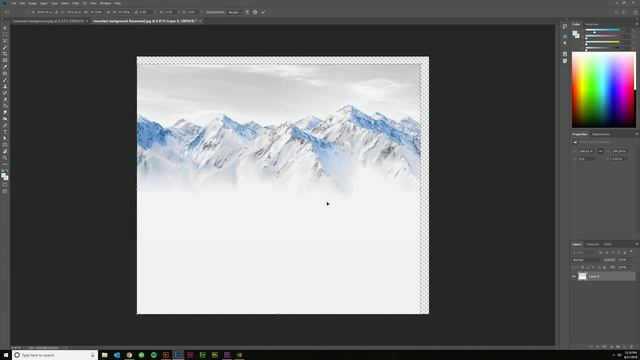Switch to first mountain background.jpg document tab

pyautogui.click(x=48, y=21)
